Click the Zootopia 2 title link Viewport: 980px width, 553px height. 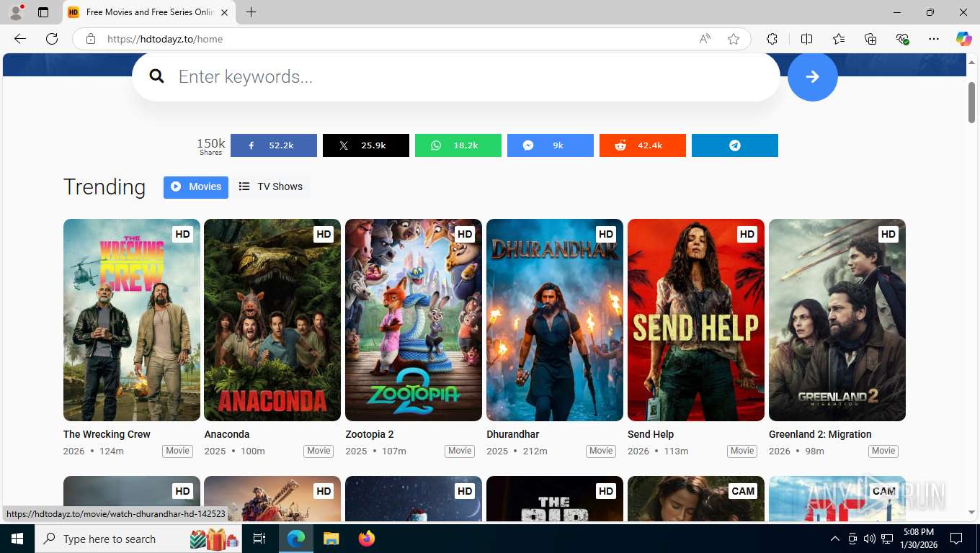tap(370, 434)
